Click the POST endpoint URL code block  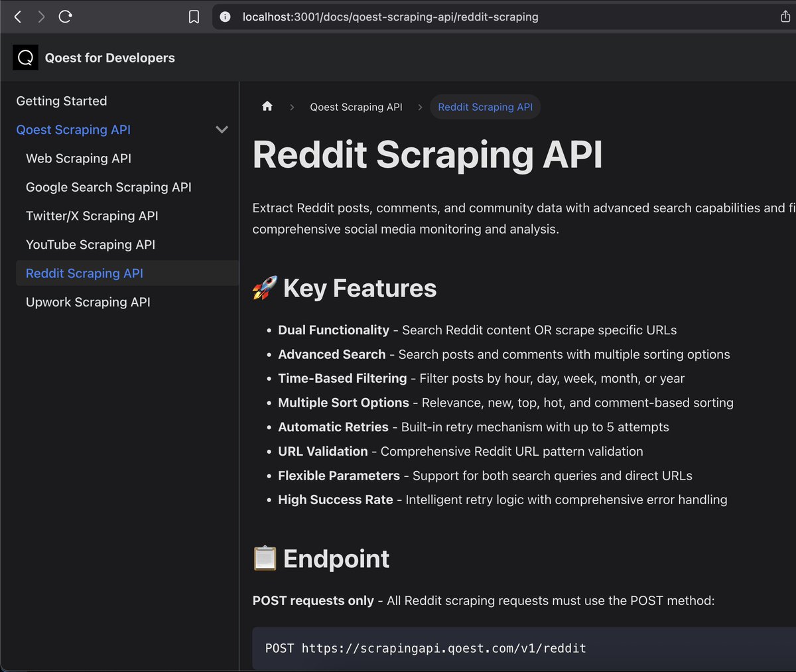524,648
